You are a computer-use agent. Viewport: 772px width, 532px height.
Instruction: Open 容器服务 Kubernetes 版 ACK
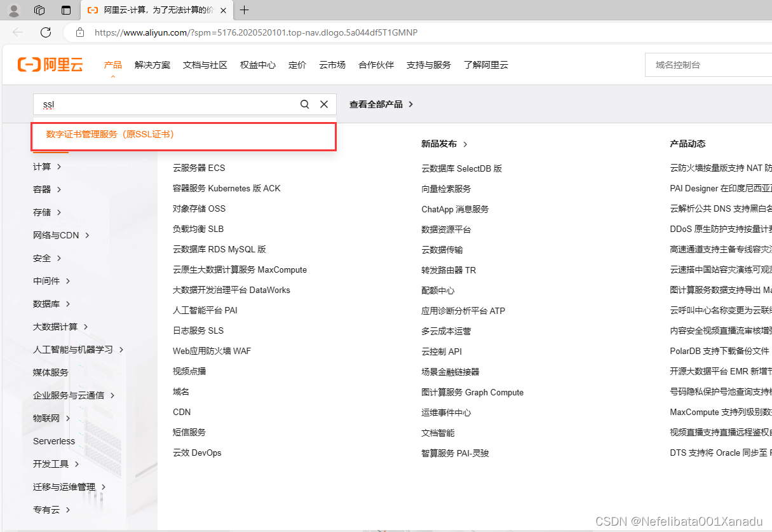[x=226, y=188]
